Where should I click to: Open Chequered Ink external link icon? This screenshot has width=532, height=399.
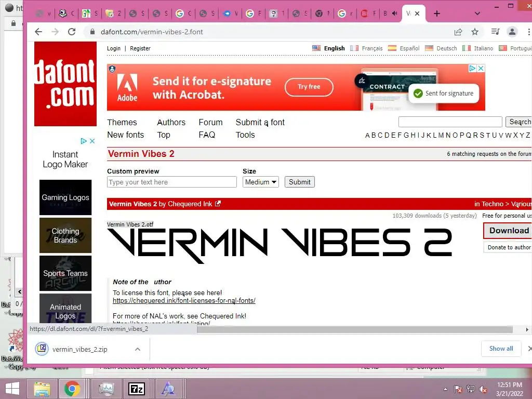click(218, 204)
